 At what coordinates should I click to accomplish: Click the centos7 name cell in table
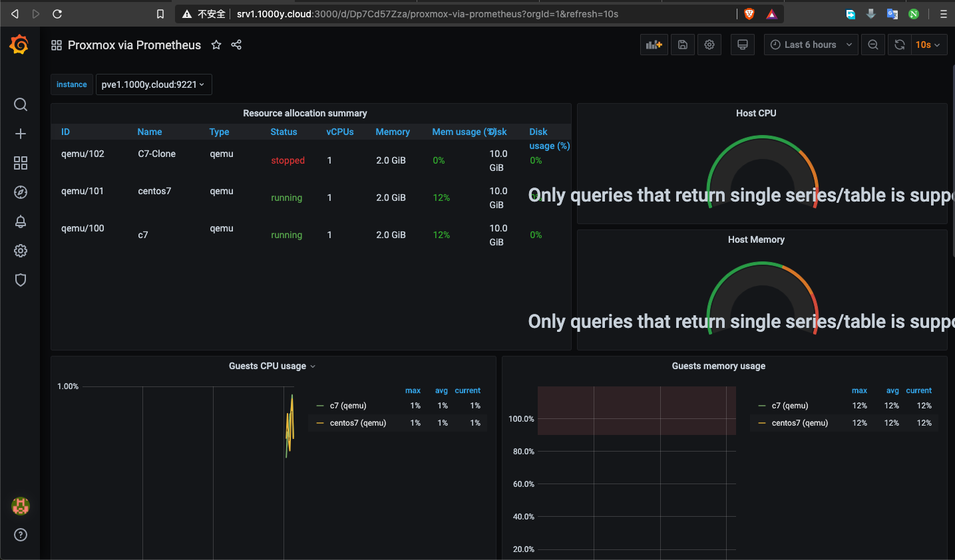click(154, 191)
